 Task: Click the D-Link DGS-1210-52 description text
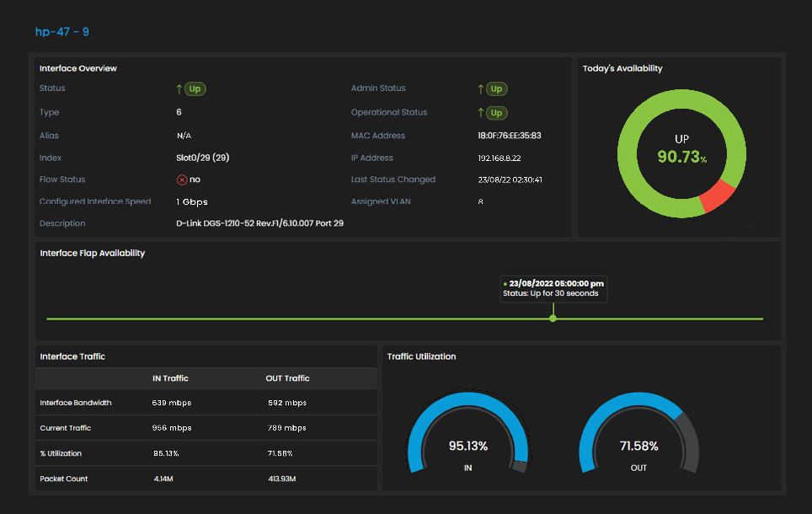[x=260, y=223]
